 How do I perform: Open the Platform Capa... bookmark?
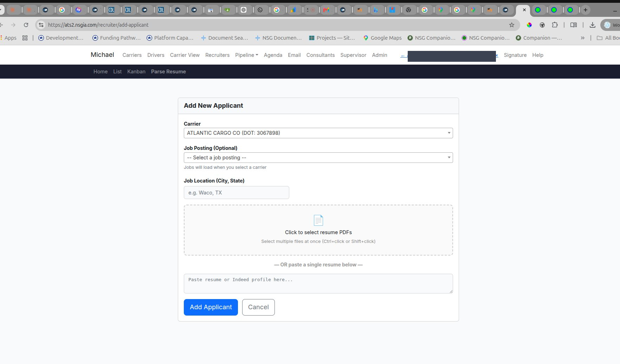pyautogui.click(x=170, y=38)
